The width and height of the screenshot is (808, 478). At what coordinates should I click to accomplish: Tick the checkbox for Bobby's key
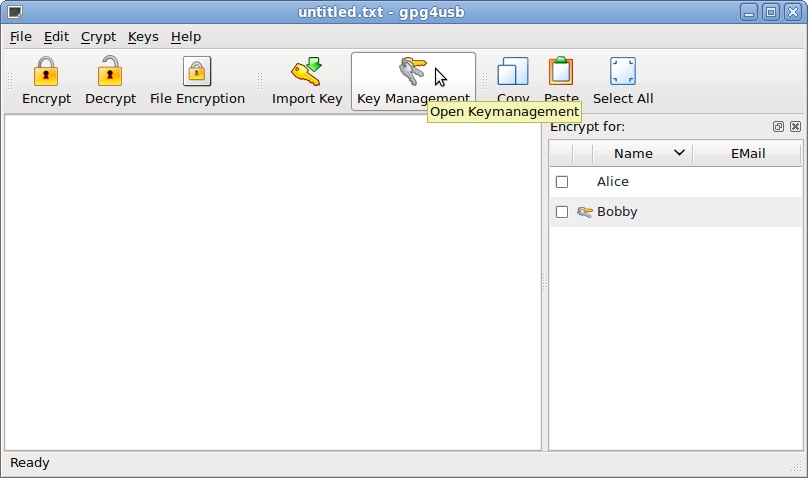(x=562, y=212)
